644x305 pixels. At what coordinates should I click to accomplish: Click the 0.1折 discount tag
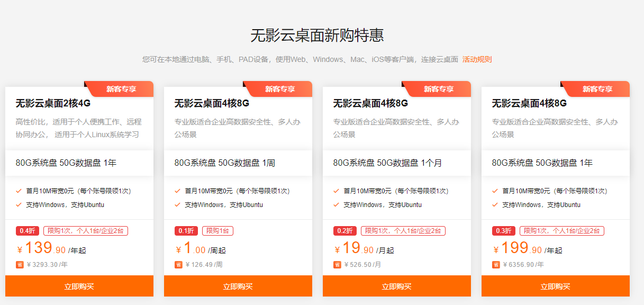pyautogui.click(x=186, y=231)
